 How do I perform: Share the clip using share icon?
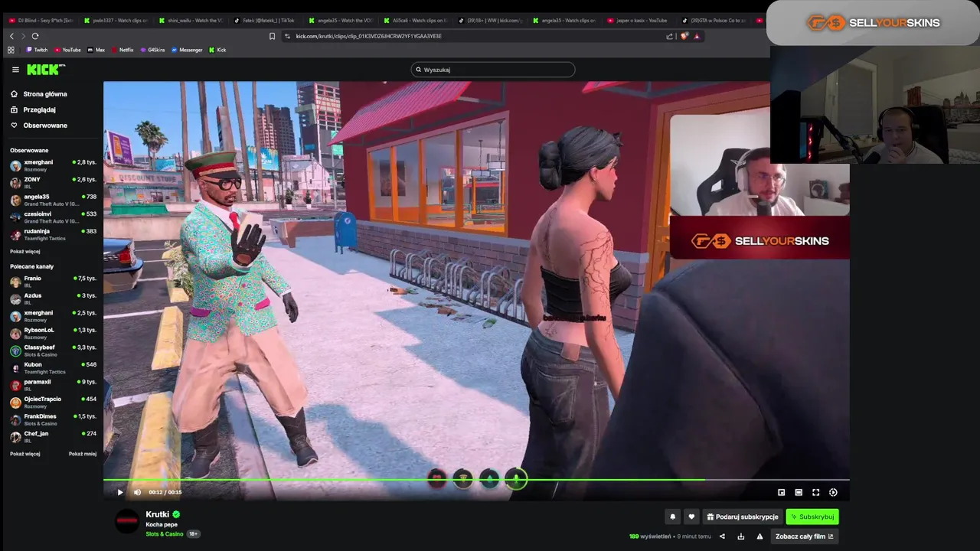(722, 536)
